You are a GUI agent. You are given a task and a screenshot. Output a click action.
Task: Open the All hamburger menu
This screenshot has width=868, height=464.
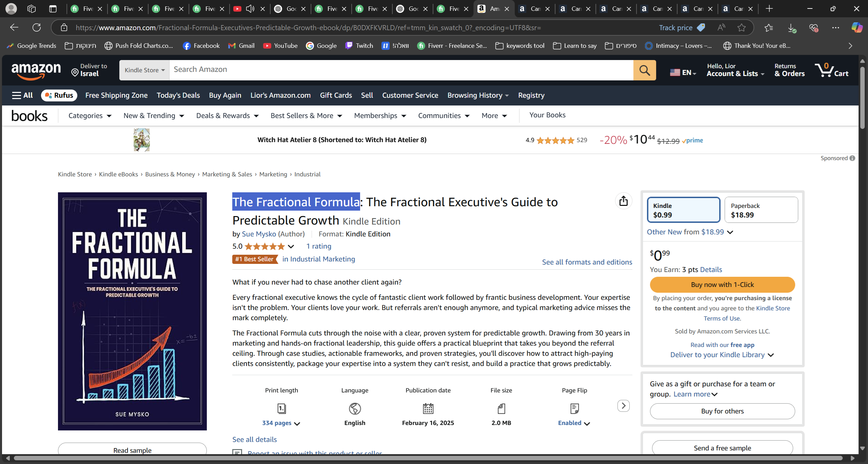[22, 95]
